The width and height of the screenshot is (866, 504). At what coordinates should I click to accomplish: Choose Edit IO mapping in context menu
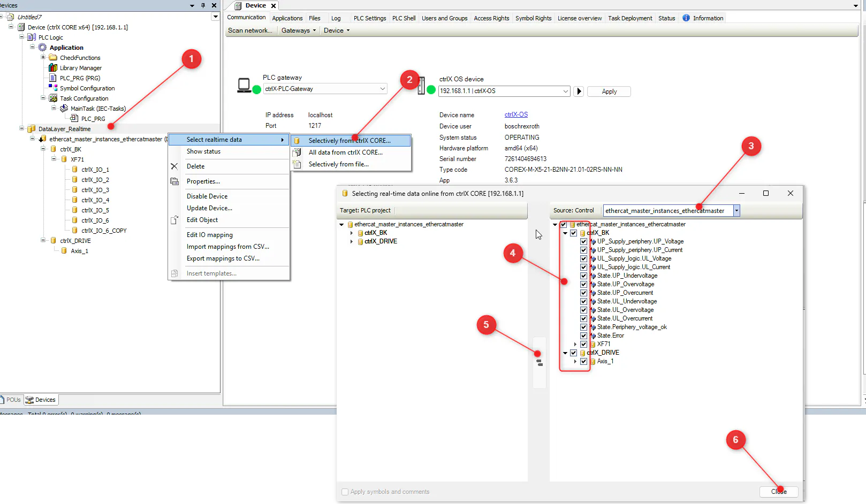(229, 235)
